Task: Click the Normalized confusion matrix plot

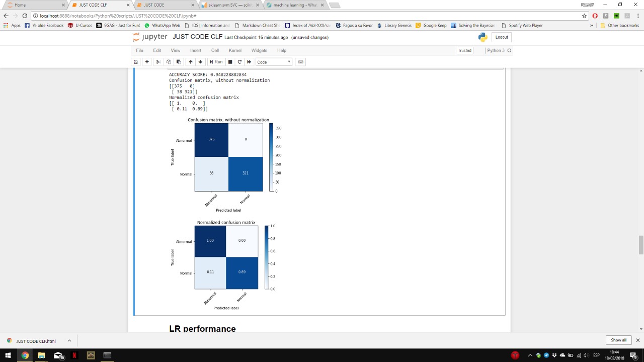Action: point(223,264)
